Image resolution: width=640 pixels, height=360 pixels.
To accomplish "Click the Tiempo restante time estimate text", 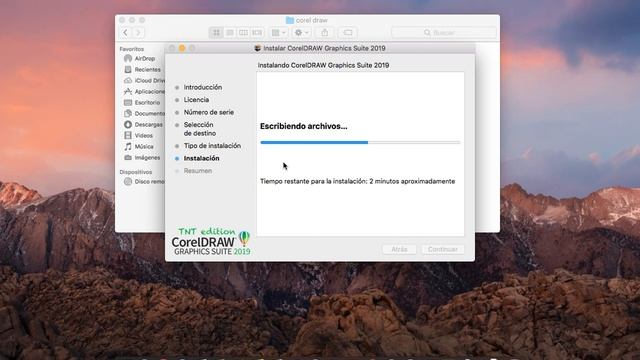I will 358,181.
